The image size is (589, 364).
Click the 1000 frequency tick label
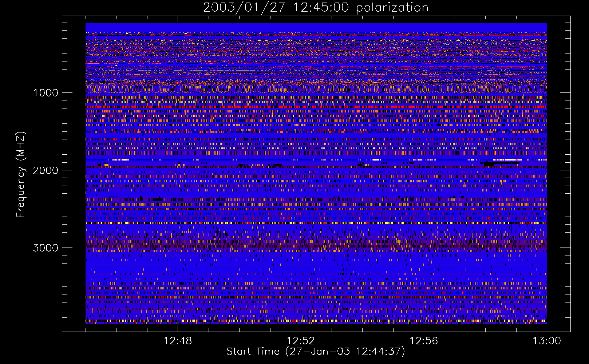(x=46, y=93)
